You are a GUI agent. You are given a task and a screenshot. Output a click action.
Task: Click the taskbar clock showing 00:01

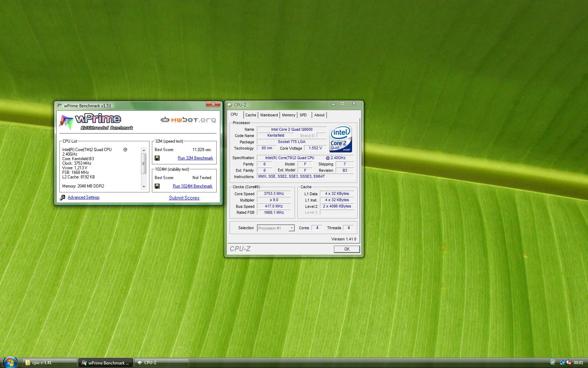579,363
